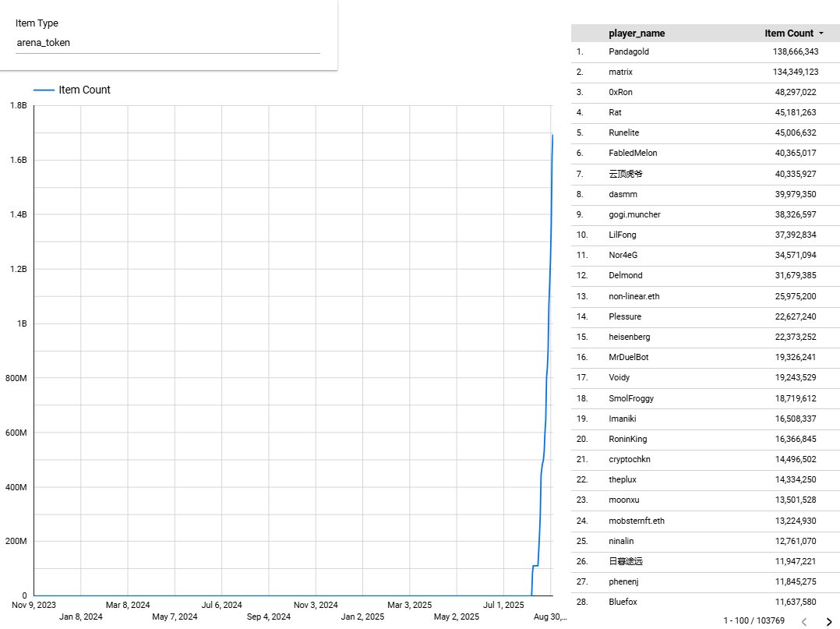Select the Imaniki player row
Viewport: 840px width, 629px height.
coord(705,419)
